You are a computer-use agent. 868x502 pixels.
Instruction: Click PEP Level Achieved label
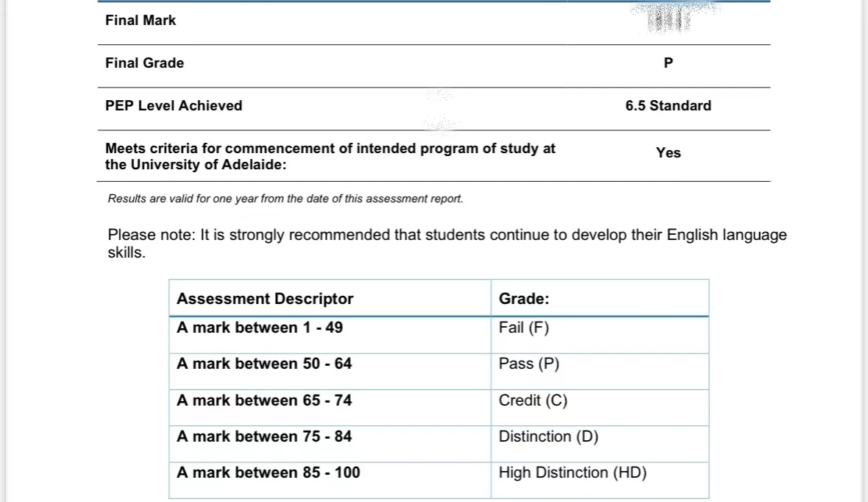[174, 106]
